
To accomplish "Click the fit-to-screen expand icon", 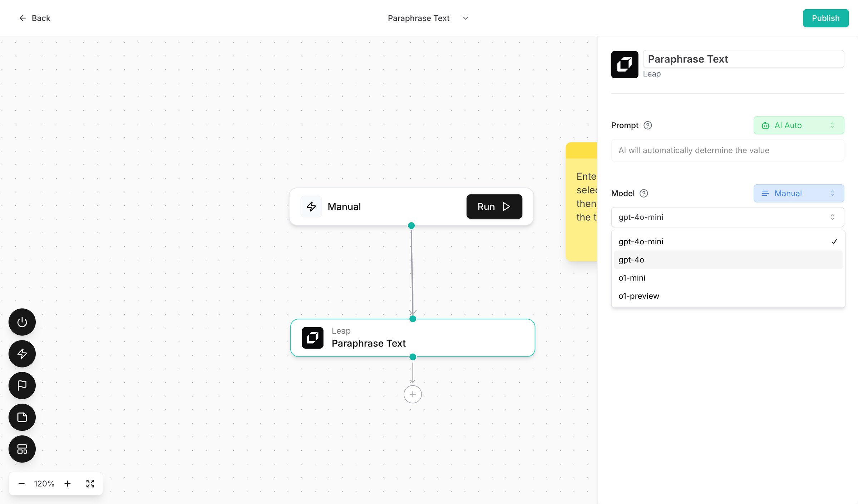I will 90,484.
